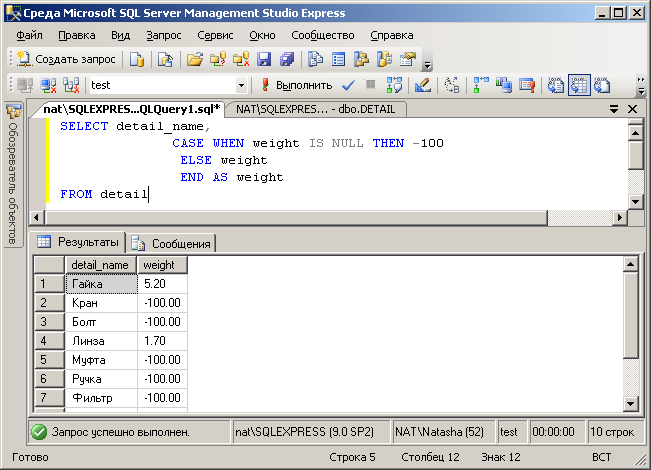Select Results to File option
Image resolution: width=651 pixels, height=470 pixels.
coord(602,85)
